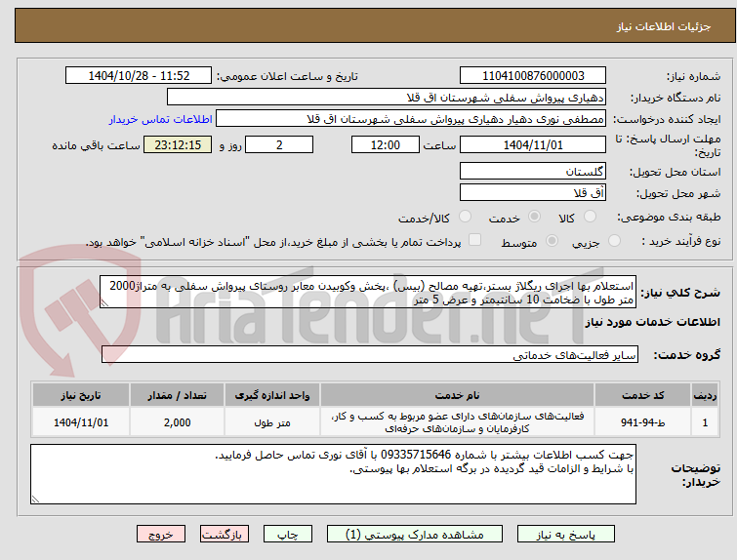This screenshot has height=560, width=737.
Task: Click the طبقه بندی موضوعی label
Action: 669,217
